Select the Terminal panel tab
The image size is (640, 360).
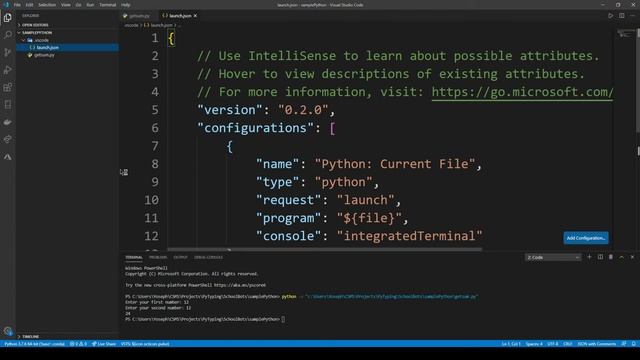(x=134, y=257)
